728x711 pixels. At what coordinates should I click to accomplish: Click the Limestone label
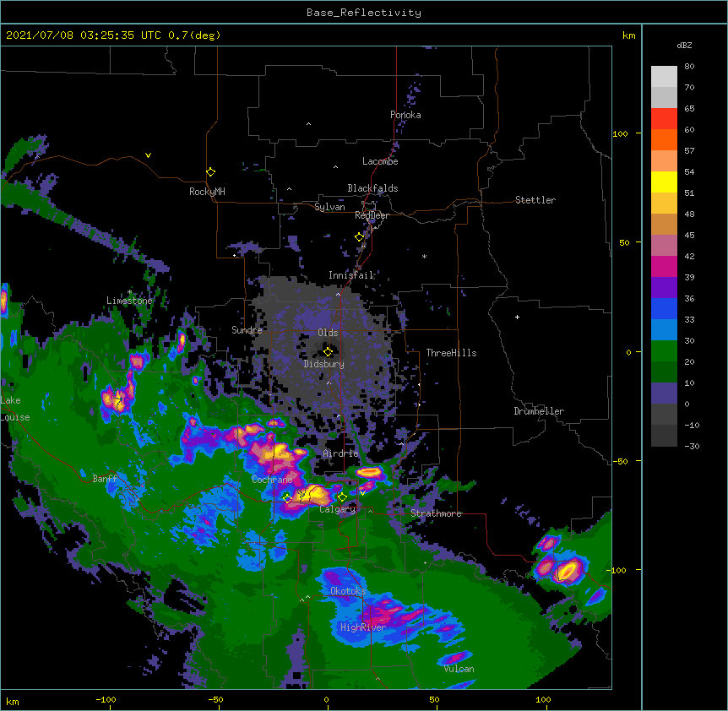coord(129,301)
